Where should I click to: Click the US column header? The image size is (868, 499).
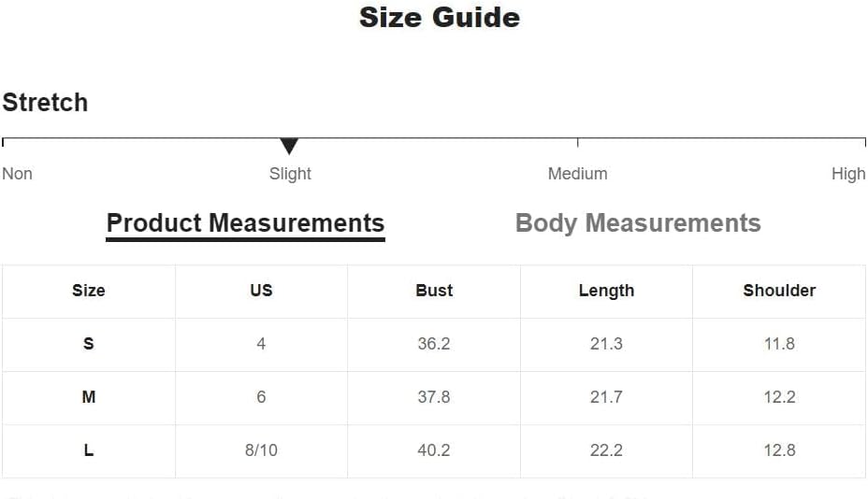pyautogui.click(x=261, y=291)
